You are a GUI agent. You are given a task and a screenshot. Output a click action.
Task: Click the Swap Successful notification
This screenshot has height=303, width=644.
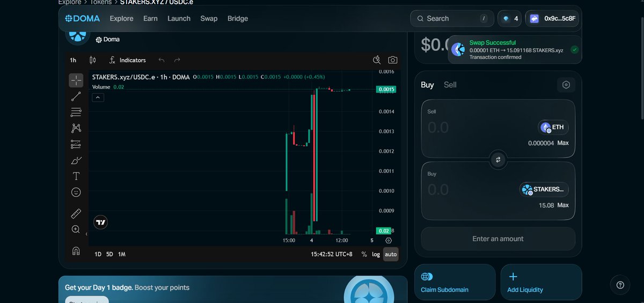pos(515,49)
